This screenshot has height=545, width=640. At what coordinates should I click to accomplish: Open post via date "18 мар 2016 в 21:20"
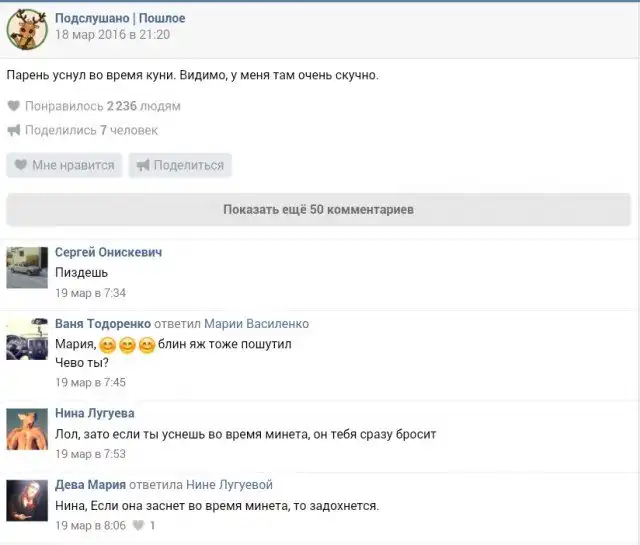coord(112,35)
